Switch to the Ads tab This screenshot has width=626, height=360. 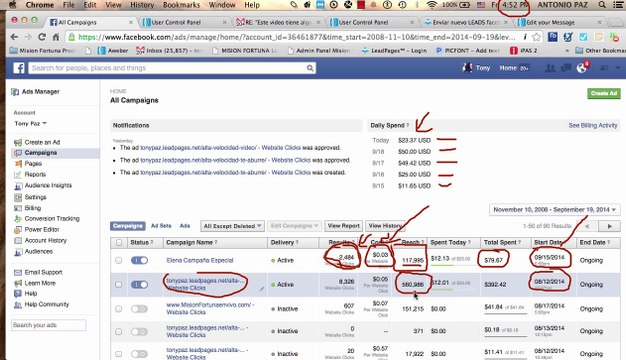185,226
